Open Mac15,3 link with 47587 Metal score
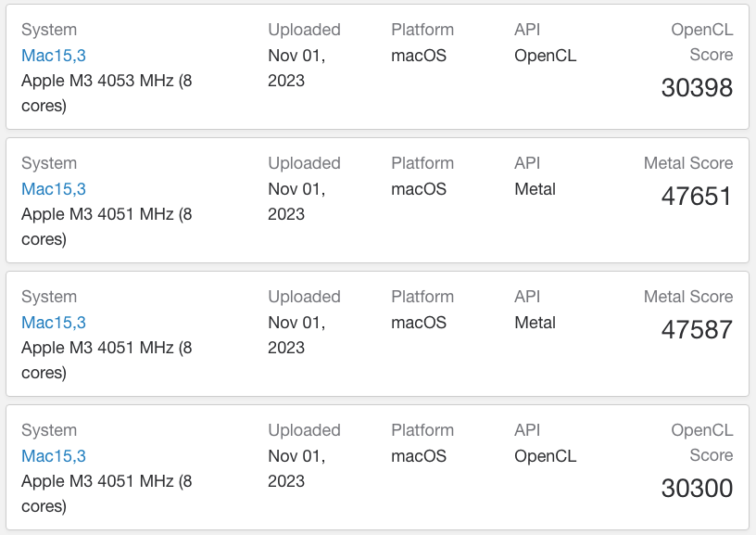Image resolution: width=756 pixels, height=535 pixels. coord(54,323)
